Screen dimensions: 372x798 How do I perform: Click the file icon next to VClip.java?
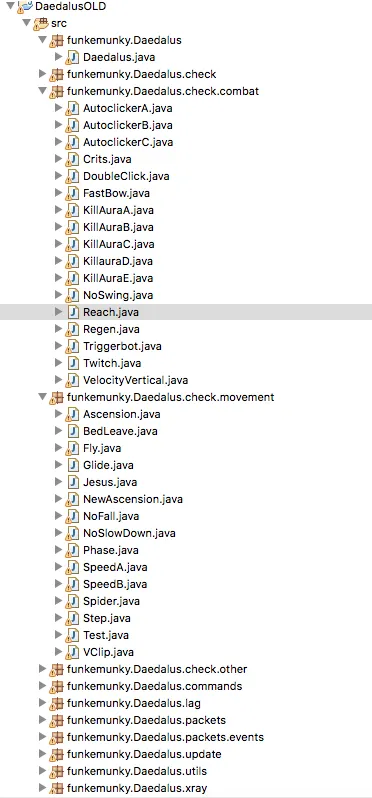73,652
